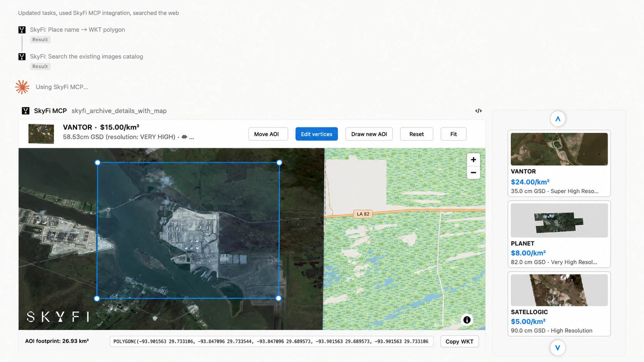
Task: Click the '$24.00/km²' price text
Action: (530, 182)
